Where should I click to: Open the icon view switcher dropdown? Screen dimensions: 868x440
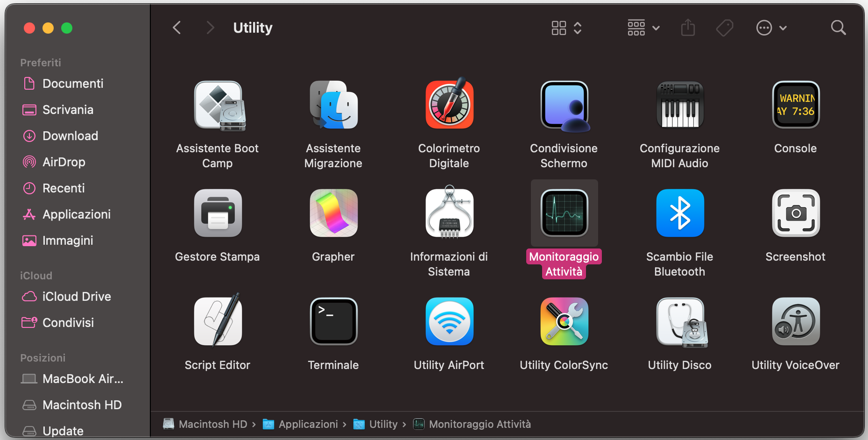coord(566,28)
